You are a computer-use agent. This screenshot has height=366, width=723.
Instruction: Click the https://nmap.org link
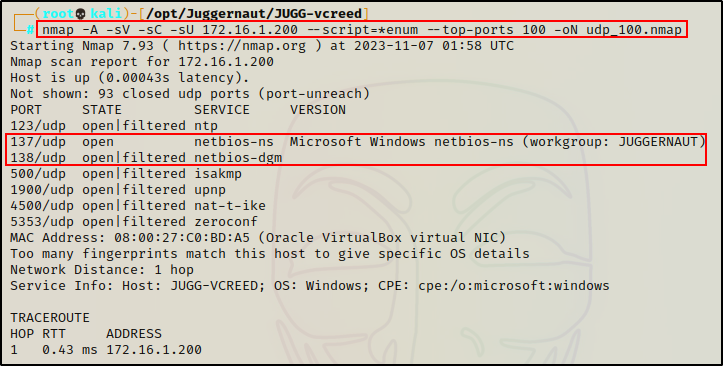click(242, 46)
